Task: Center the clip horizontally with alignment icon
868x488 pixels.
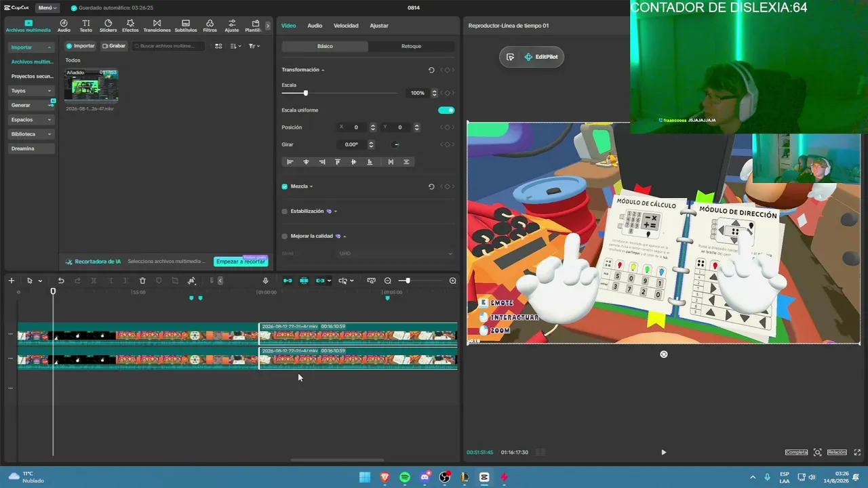Action: tap(306, 162)
